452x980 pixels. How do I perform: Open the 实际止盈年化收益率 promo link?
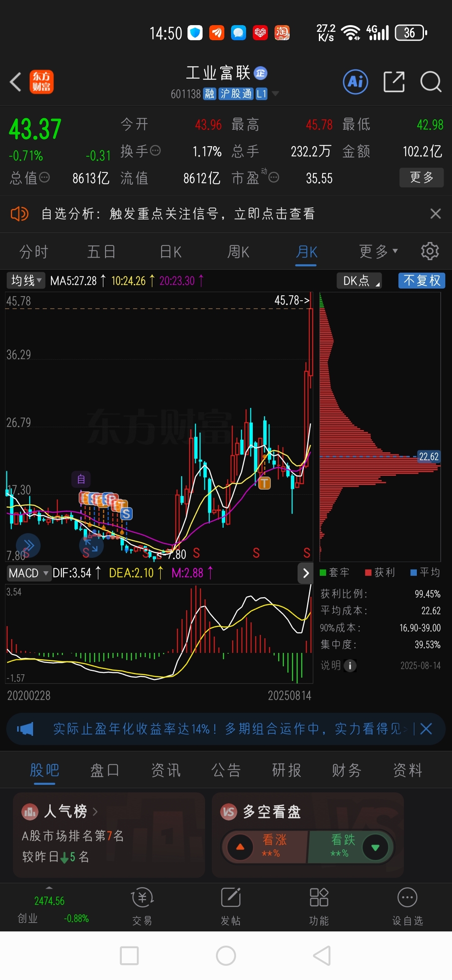click(x=227, y=729)
